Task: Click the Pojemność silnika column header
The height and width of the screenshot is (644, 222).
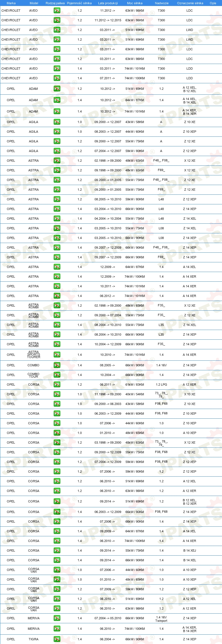Action: (79, 3)
